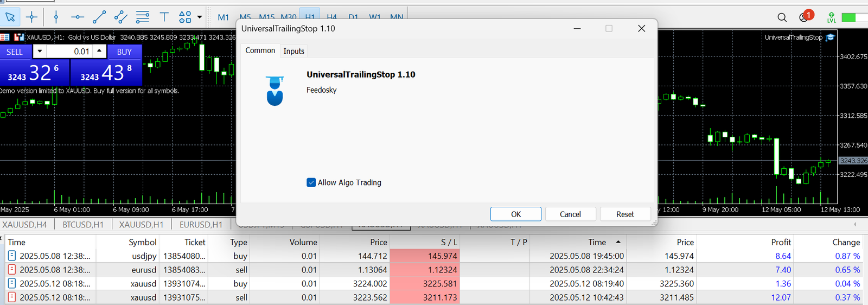868x305 pixels.
Task: Click the depth of market chart icon
Action: (x=20, y=37)
